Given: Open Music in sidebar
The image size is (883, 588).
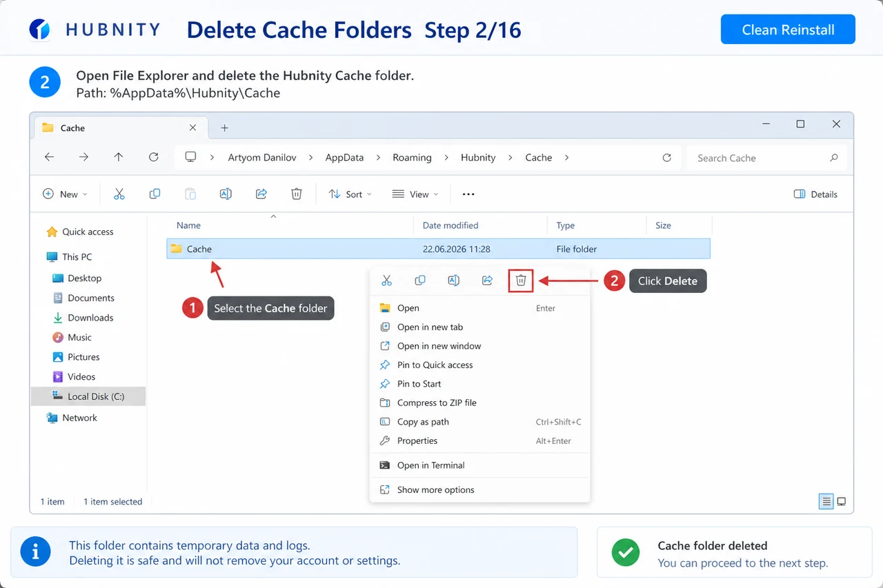Looking at the screenshot, I should click(x=72, y=337).
